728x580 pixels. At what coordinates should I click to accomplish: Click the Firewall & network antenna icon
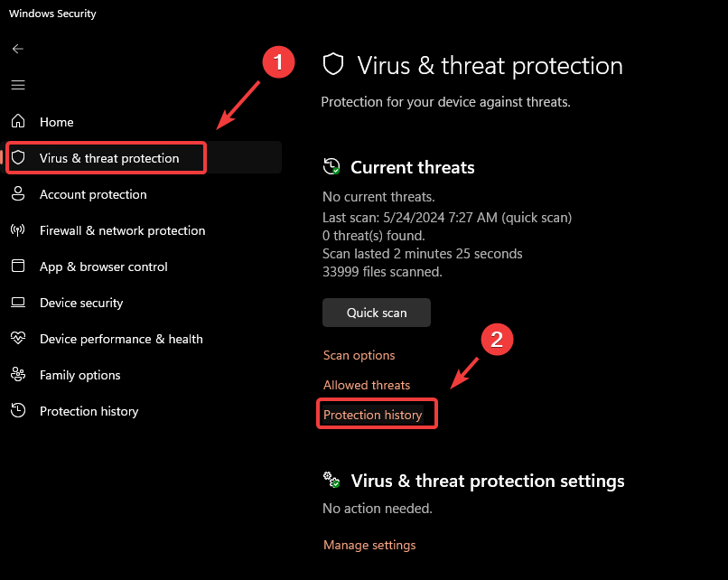point(18,230)
